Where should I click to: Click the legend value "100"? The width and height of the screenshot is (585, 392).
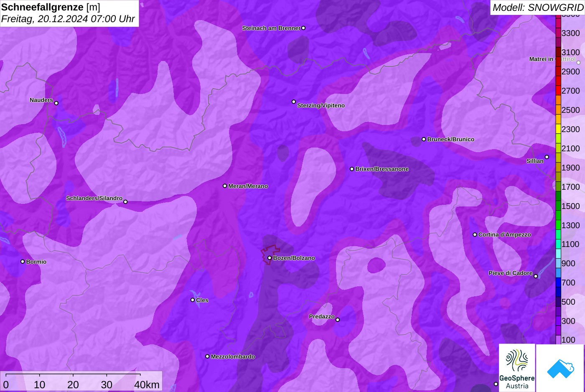tap(568, 340)
